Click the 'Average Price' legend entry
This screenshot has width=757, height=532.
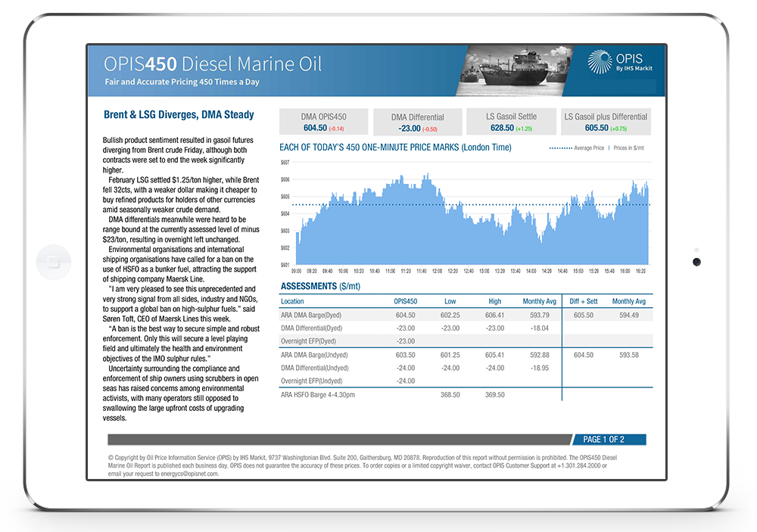coord(577,148)
